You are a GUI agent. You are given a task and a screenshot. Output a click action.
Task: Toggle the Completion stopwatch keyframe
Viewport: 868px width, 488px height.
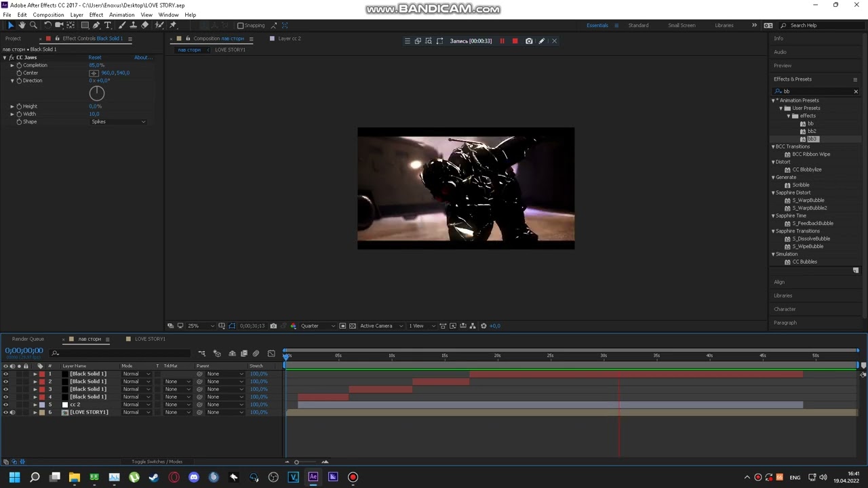tap(19, 65)
